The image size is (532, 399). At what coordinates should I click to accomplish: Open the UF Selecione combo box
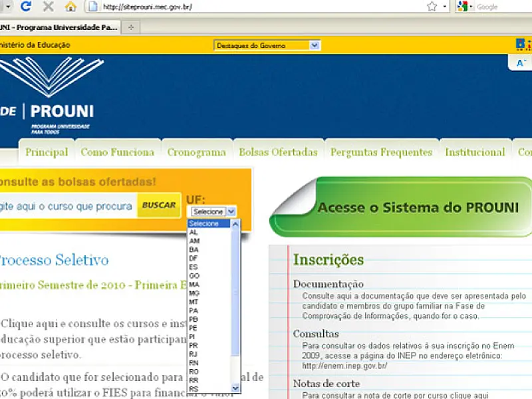213,211
